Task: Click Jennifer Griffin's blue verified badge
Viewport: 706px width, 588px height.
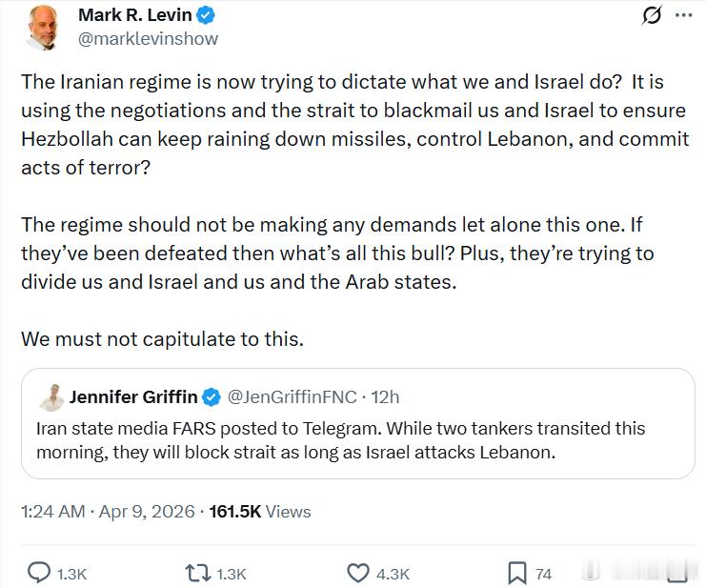Action: pos(213,396)
